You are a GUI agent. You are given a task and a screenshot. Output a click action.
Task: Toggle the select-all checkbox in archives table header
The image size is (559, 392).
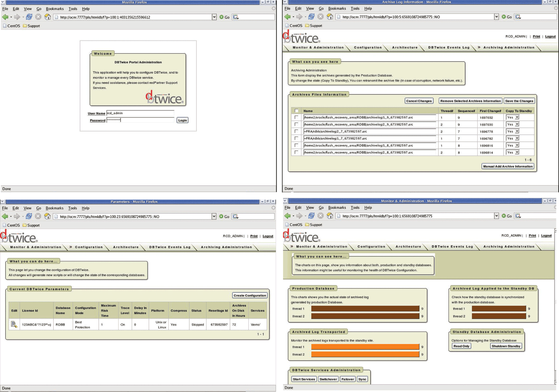(296, 111)
